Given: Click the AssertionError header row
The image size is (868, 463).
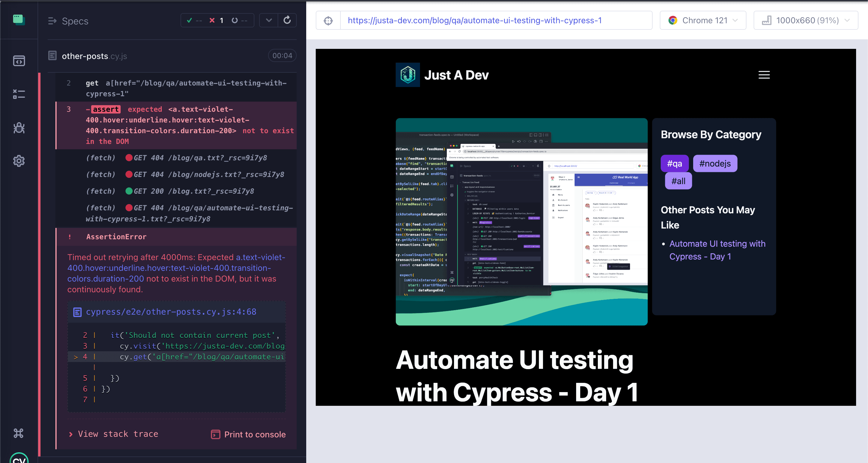Looking at the screenshot, I should coord(176,237).
